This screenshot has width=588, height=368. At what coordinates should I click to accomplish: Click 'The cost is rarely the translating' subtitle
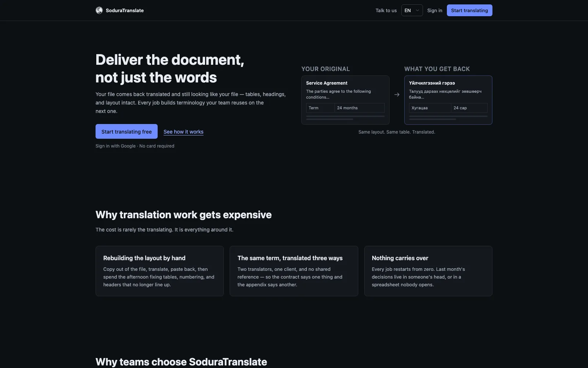coord(164,230)
